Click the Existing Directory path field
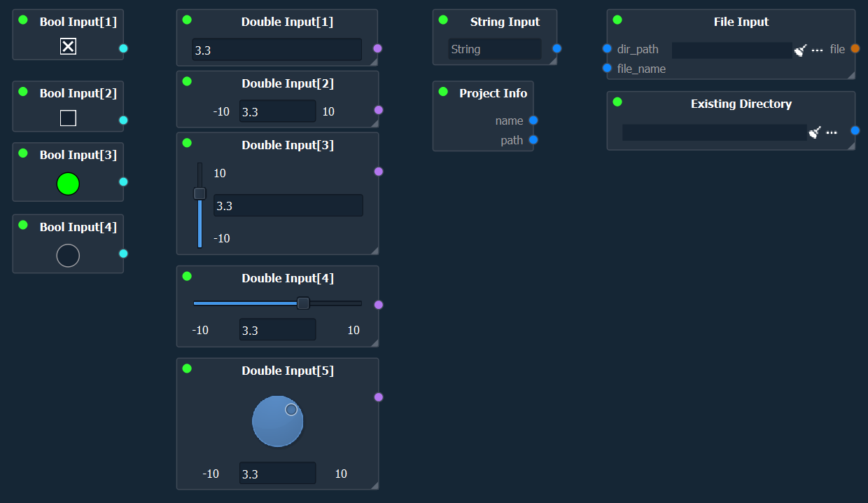Viewport: 868px width, 503px height. [715, 132]
